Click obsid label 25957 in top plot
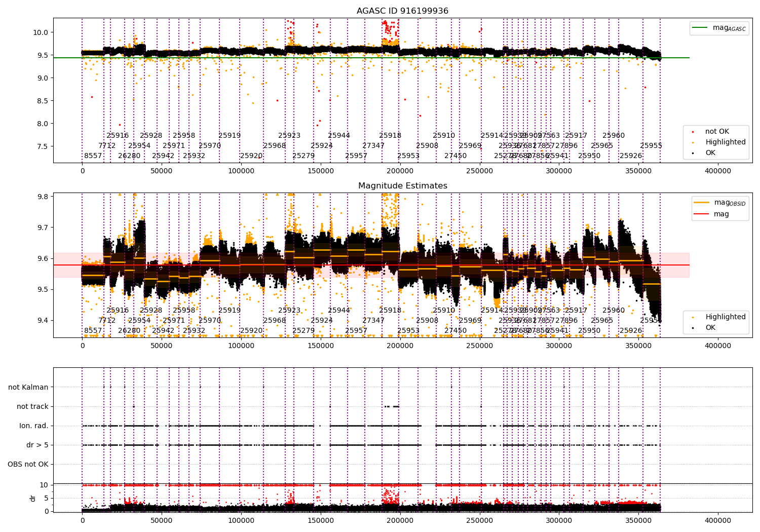760x532 pixels. point(356,156)
